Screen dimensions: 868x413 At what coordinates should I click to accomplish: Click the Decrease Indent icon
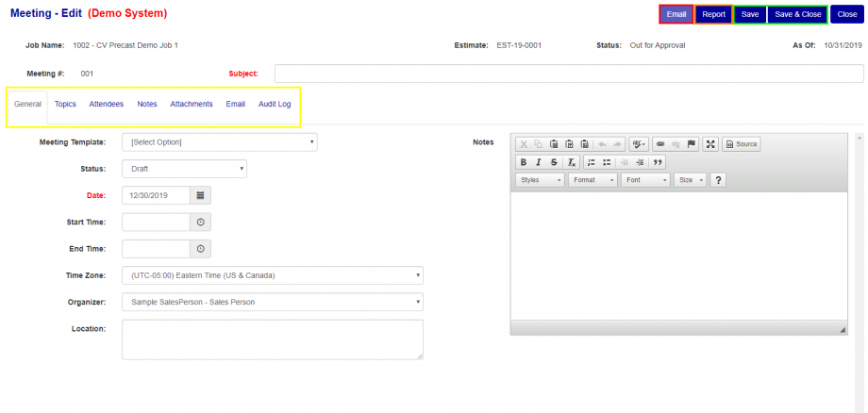click(x=625, y=162)
